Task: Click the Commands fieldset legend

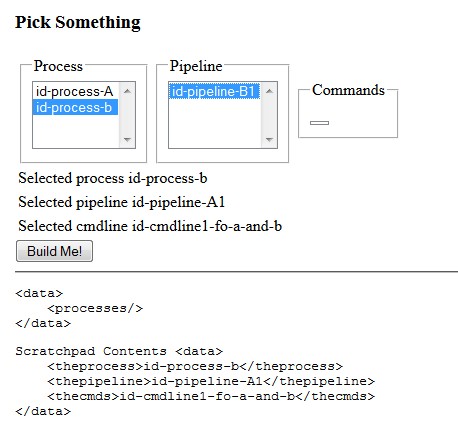Action: coord(348,90)
